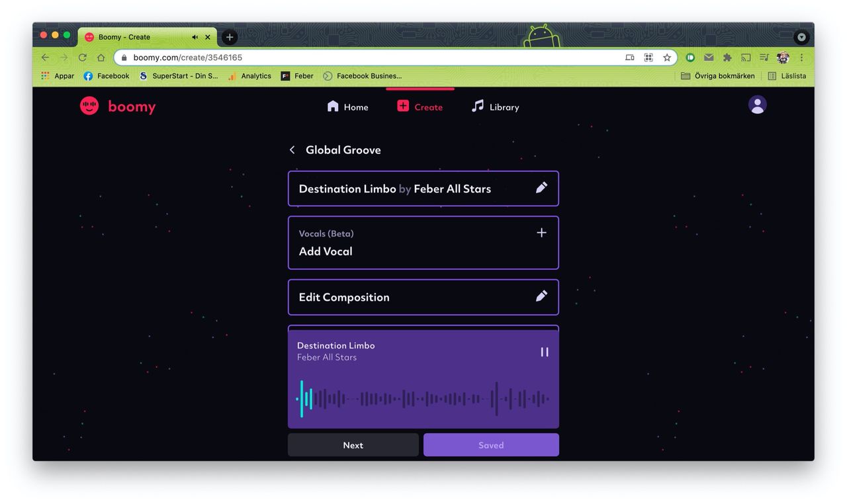Image resolution: width=847 pixels, height=504 pixels.
Task: Open the SuperStart bookmark
Action: tap(179, 76)
